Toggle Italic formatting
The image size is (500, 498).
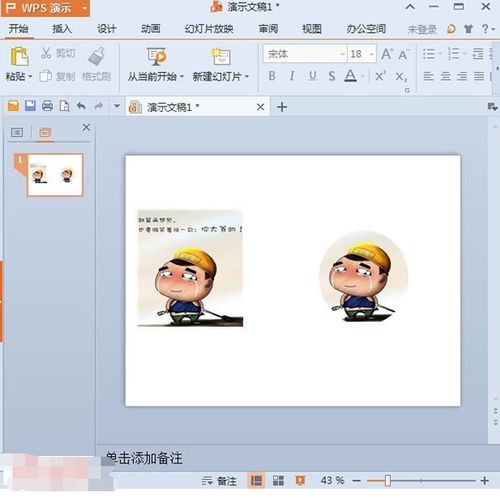point(292,76)
